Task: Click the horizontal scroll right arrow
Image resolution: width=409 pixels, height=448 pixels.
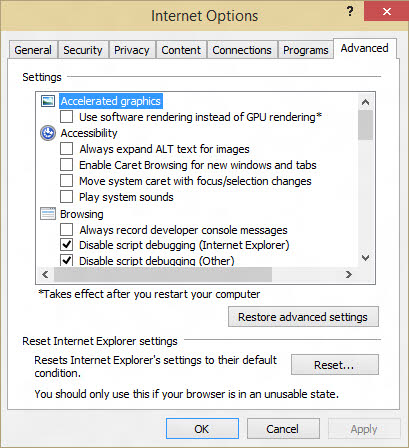Action: (x=349, y=274)
